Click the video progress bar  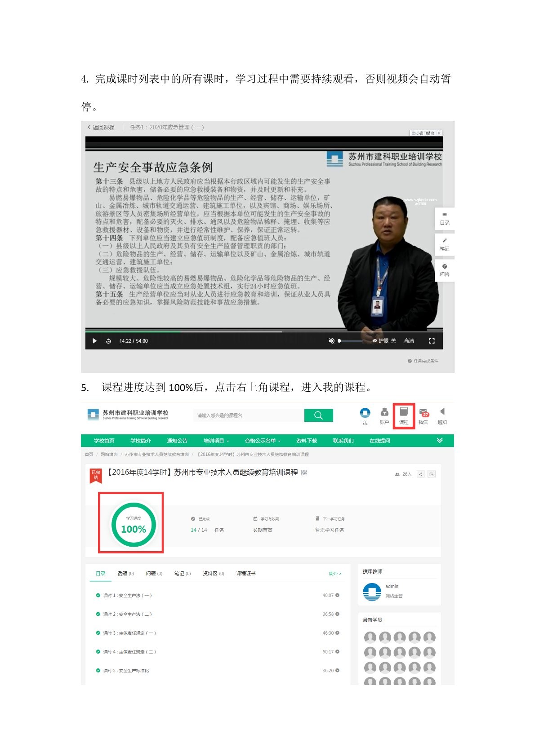264,332
